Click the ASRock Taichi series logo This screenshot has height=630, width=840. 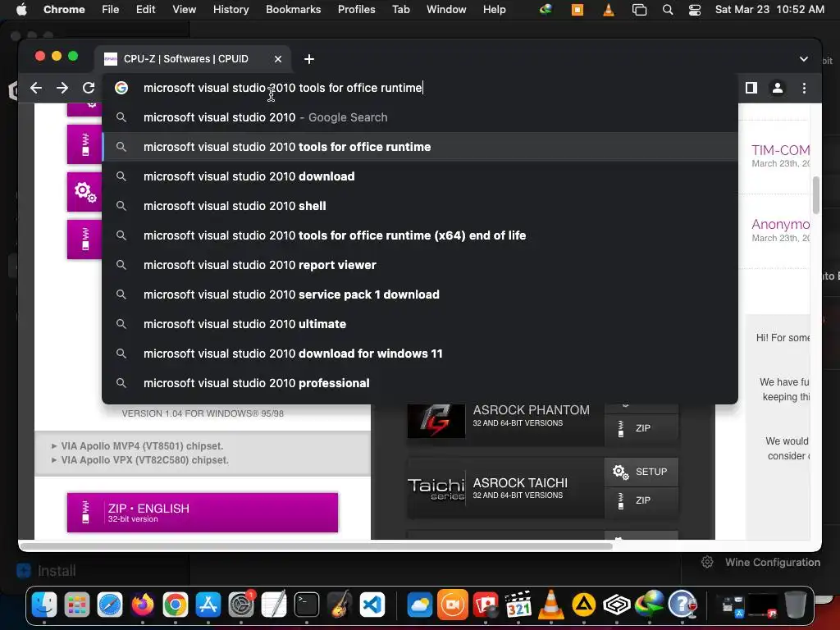(x=436, y=489)
